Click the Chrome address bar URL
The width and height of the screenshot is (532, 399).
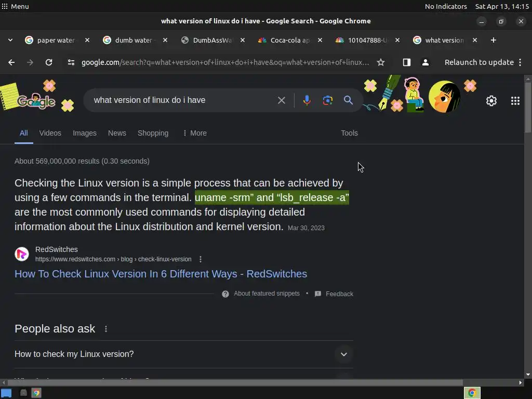(225, 62)
